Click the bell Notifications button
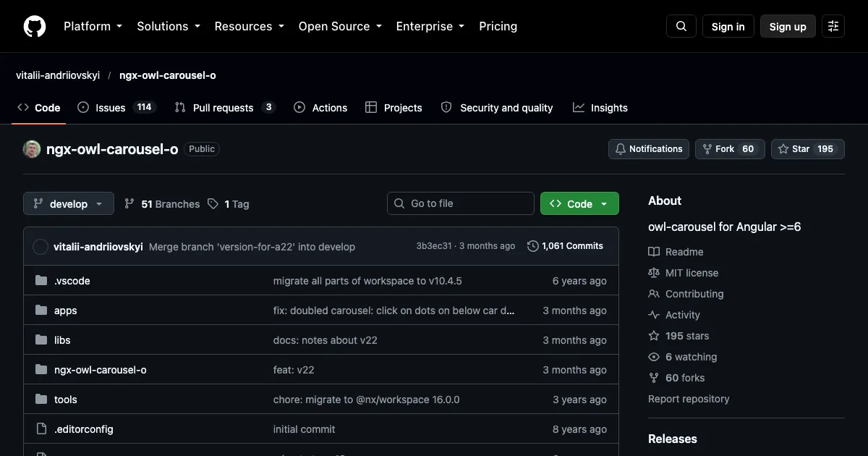The height and width of the screenshot is (456, 868). 649,149
